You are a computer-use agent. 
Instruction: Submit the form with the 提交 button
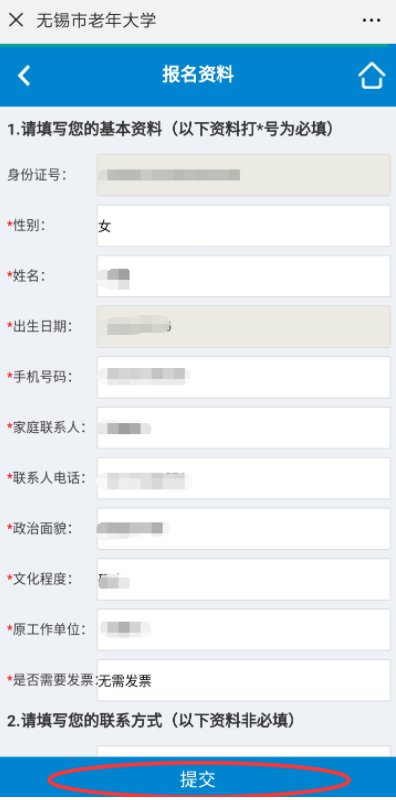pyautogui.click(x=198, y=779)
